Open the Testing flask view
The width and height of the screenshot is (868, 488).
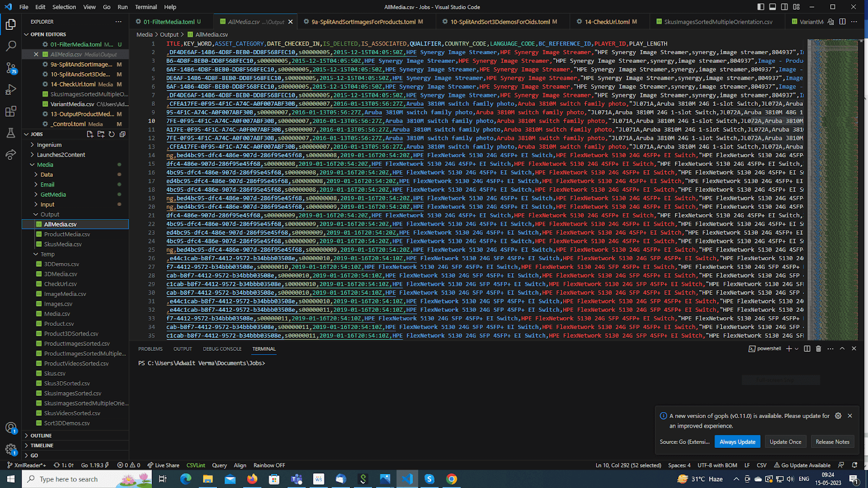click(11, 133)
